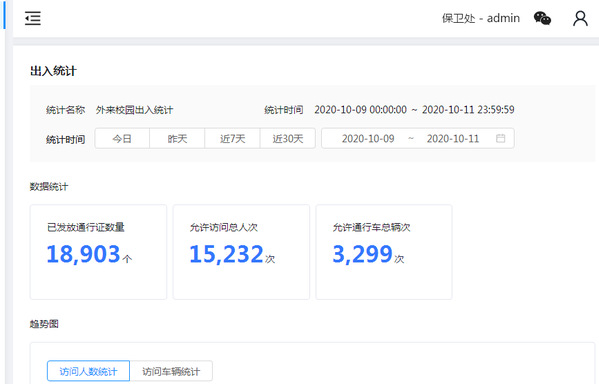This screenshot has width=599, height=384.
Task: Edit the start date 2020-10-09 field
Action: tap(368, 138)
